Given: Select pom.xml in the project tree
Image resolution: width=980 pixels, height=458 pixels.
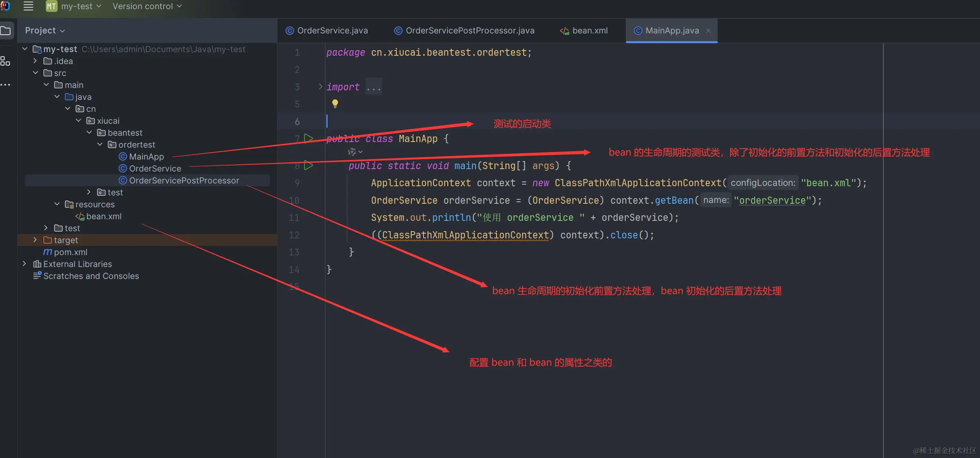Looking at the screenshot, I should tap(70, 252).
